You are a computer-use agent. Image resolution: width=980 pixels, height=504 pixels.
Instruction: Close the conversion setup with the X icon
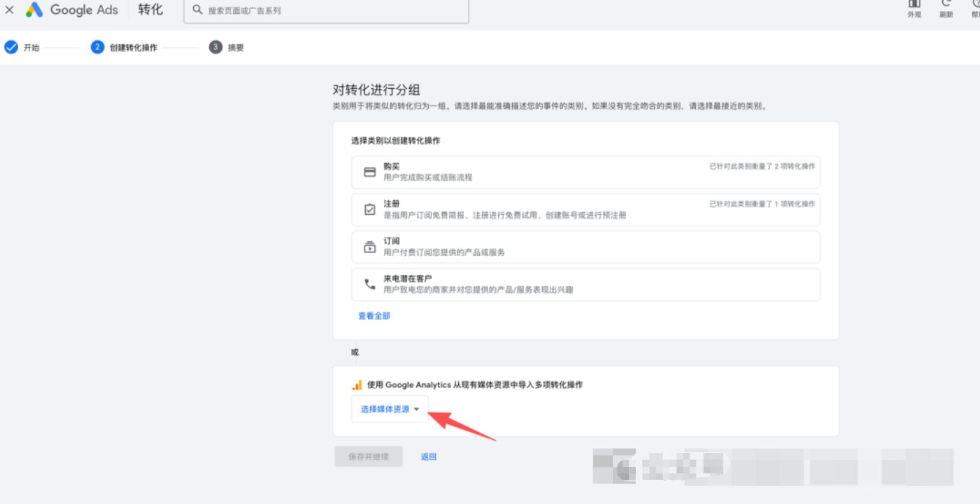(9, 10)
